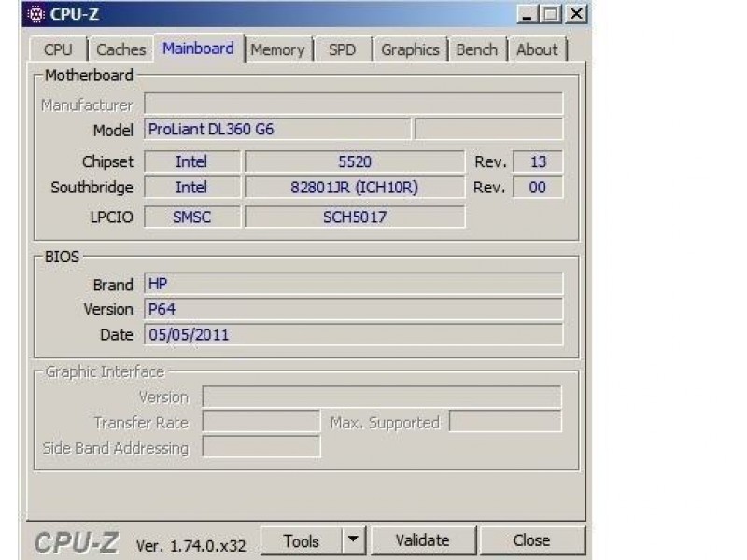The height and width of the screenshot is (560, 747).
Task: Close window with title bar X
Action: click(576, 14)
